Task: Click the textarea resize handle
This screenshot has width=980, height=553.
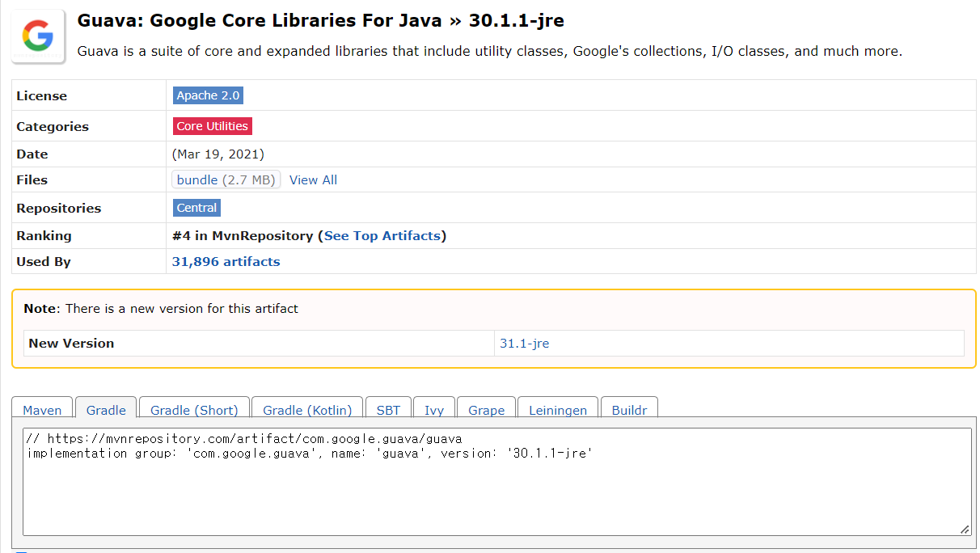Action: (965, 530)
